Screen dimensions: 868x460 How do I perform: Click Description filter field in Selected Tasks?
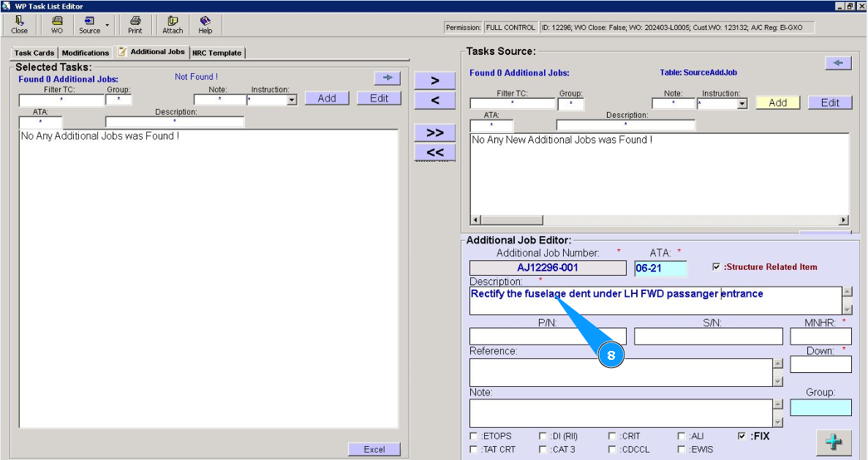174,122
